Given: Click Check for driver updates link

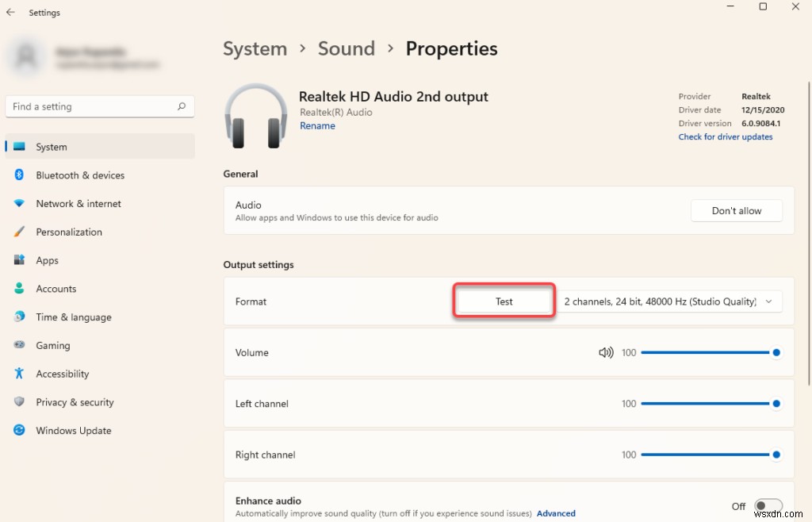Looking at the screenshot, I should coord(725,136).
